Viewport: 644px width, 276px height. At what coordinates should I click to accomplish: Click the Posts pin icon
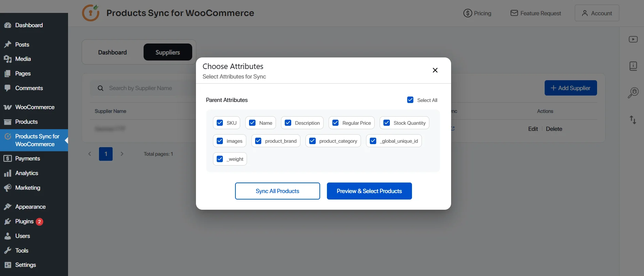[x=7, y=45]
